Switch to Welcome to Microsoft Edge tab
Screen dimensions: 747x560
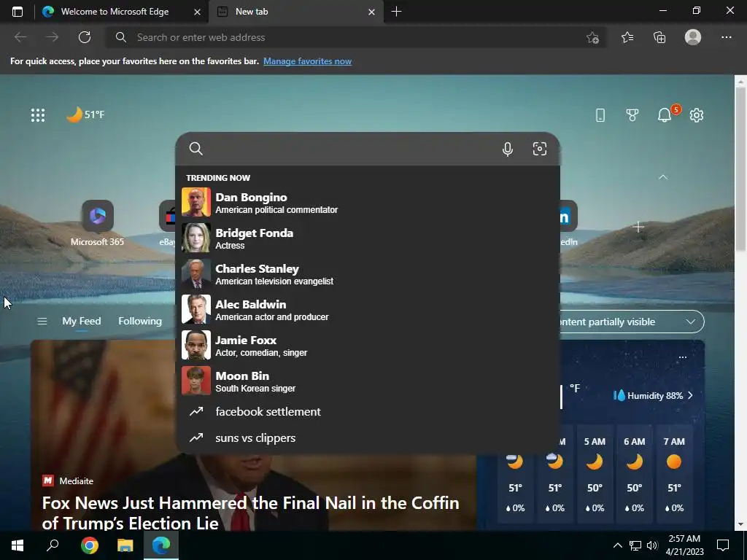click(115, 12)
